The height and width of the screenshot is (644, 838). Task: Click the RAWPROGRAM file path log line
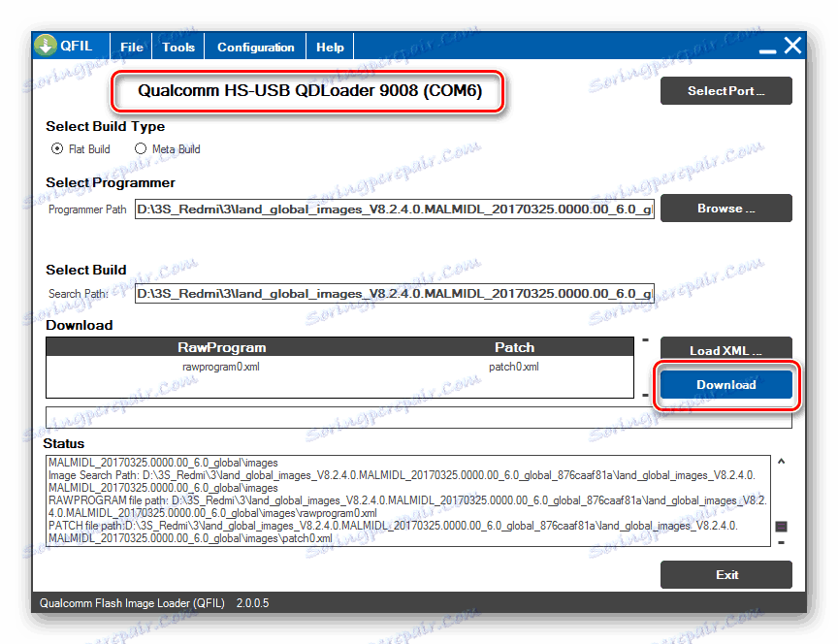(x=407, y=506)
